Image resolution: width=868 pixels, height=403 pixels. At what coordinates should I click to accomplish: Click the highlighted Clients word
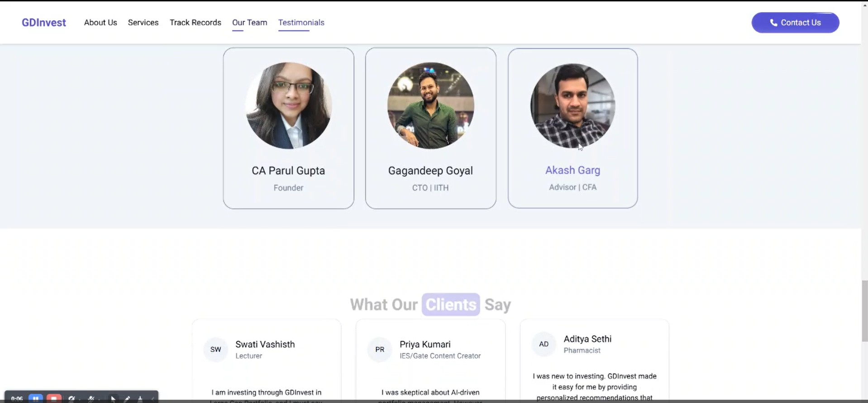(451, 305)
